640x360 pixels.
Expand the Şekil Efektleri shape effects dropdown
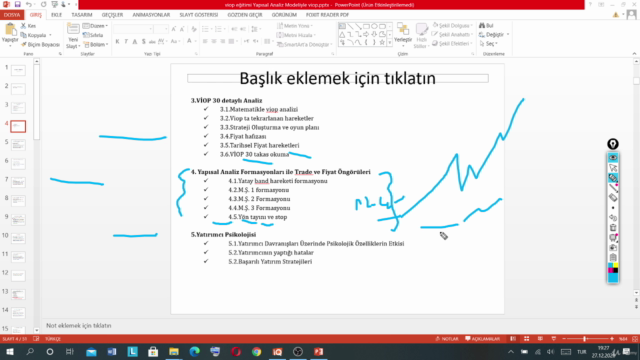453,43
